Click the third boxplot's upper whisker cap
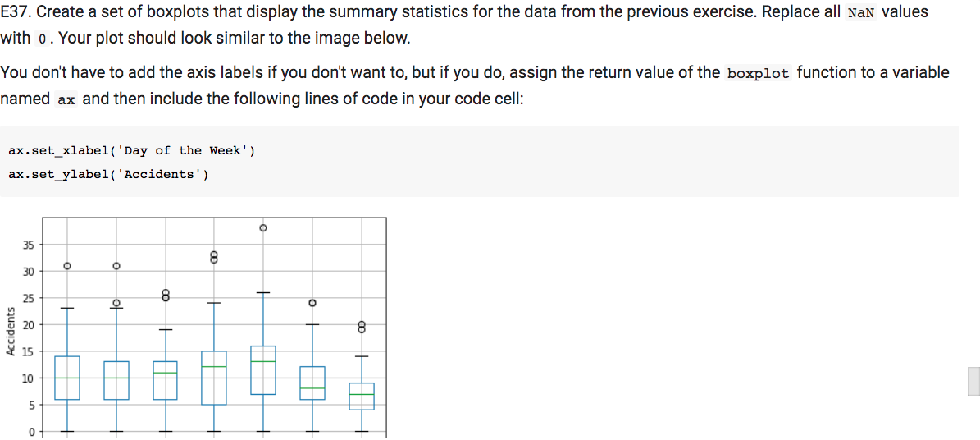 [x=165, y=330]
